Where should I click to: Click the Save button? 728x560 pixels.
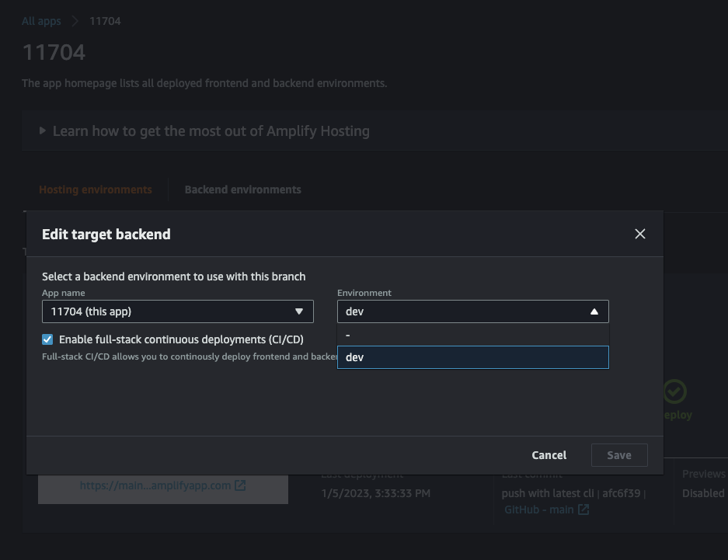(618, 455)
